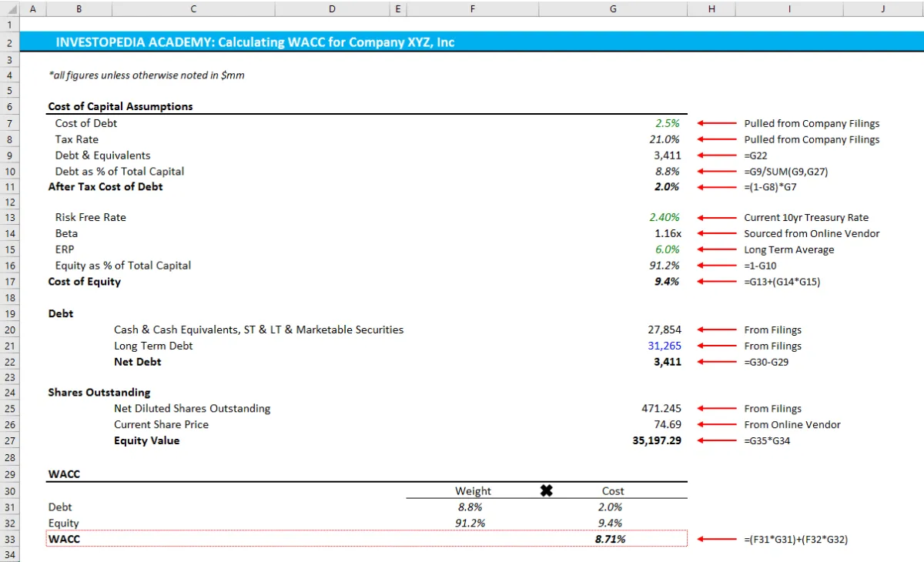This screenshot has width=924, height=562.
Task: Select column I header
Action: 789,8
